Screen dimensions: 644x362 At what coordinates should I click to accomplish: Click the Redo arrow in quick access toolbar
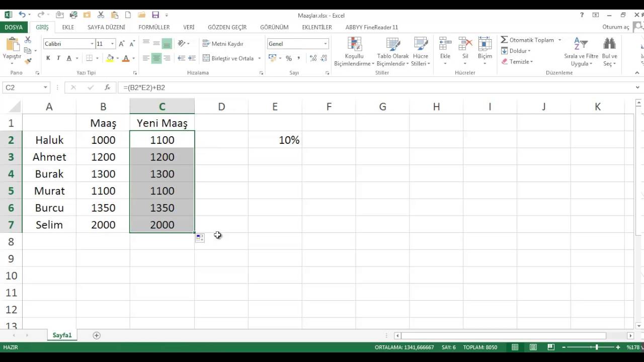click(41, 15)
